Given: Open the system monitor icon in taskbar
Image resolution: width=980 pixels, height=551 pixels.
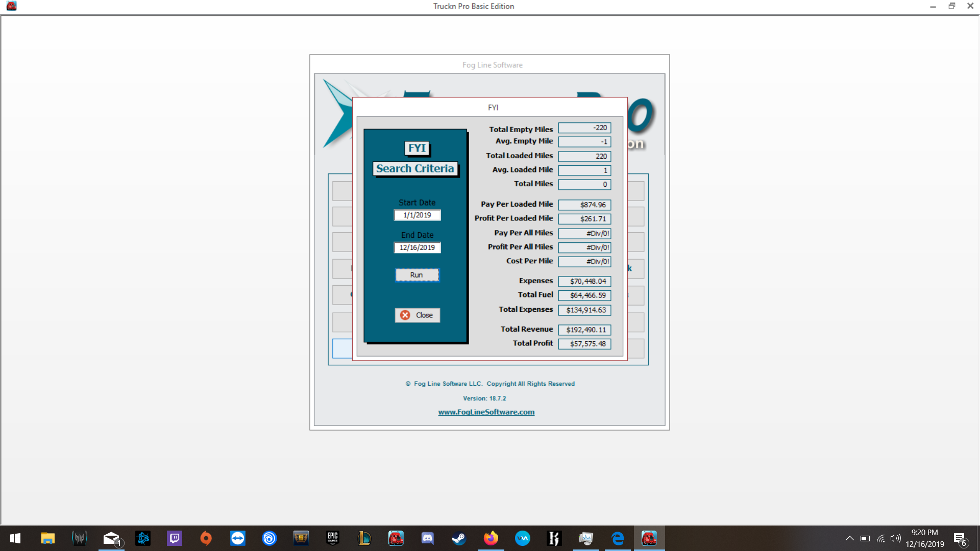Looking at the screenshot, I should pyautogui.click(x=586, y=538).
